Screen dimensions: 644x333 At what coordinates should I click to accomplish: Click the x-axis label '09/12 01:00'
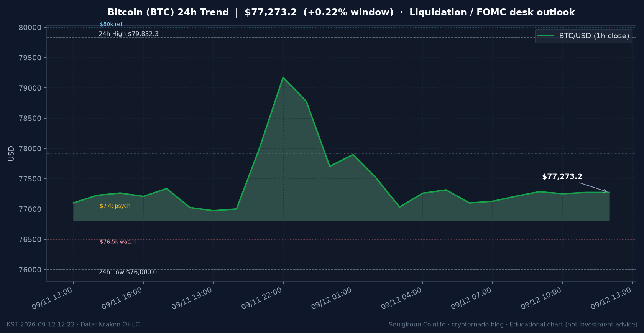click(332, 298)
